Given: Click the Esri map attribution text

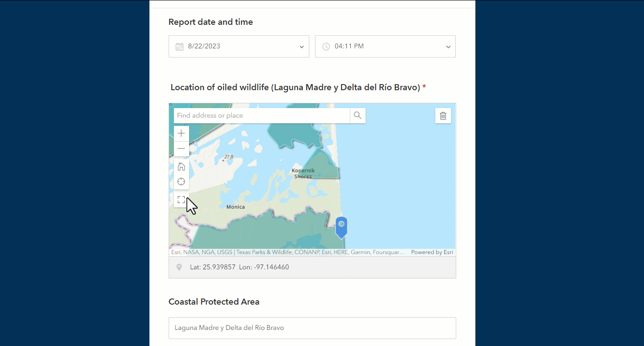Looking at the screenshot, I should coord(288,252).
